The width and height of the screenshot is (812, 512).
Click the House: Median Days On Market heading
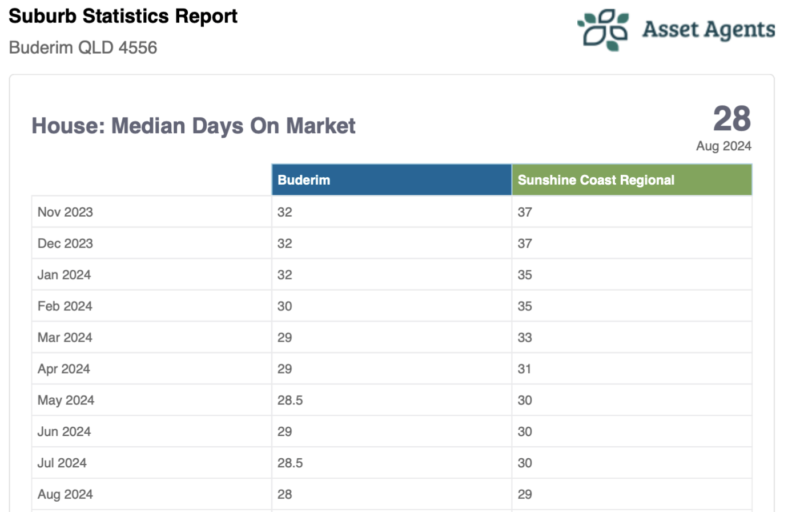(194, 126)
